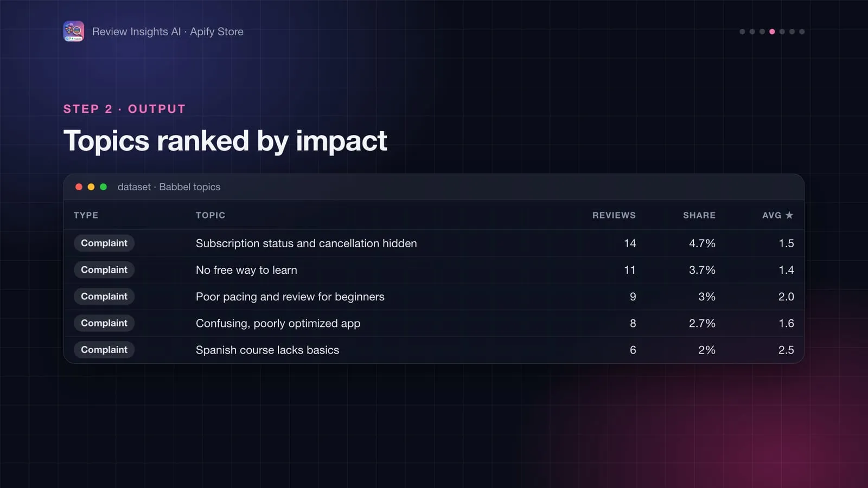
Task: Select Confusing, poorly optimized app row
Action: click(433, 323)
